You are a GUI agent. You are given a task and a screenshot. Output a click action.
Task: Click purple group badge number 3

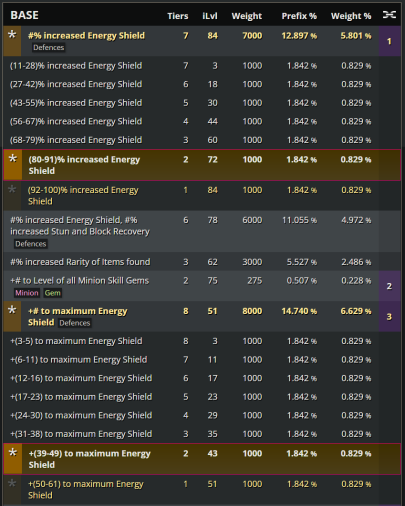coord(389,316)
